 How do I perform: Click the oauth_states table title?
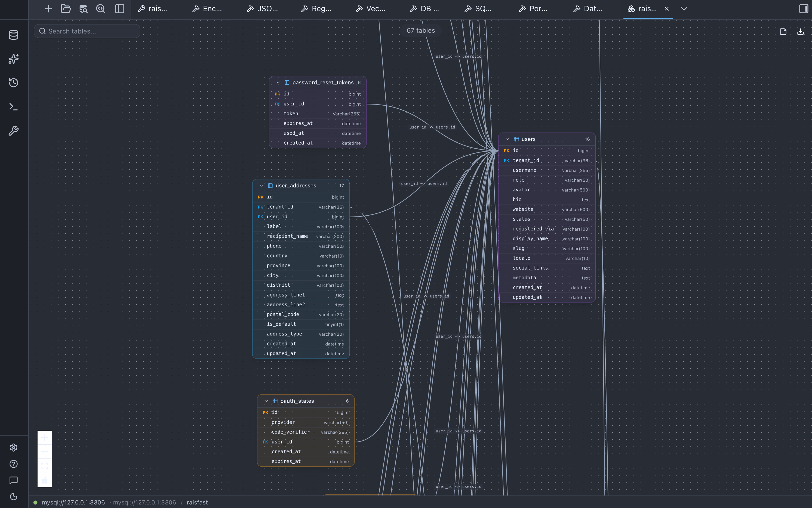[x=297, y=401]
